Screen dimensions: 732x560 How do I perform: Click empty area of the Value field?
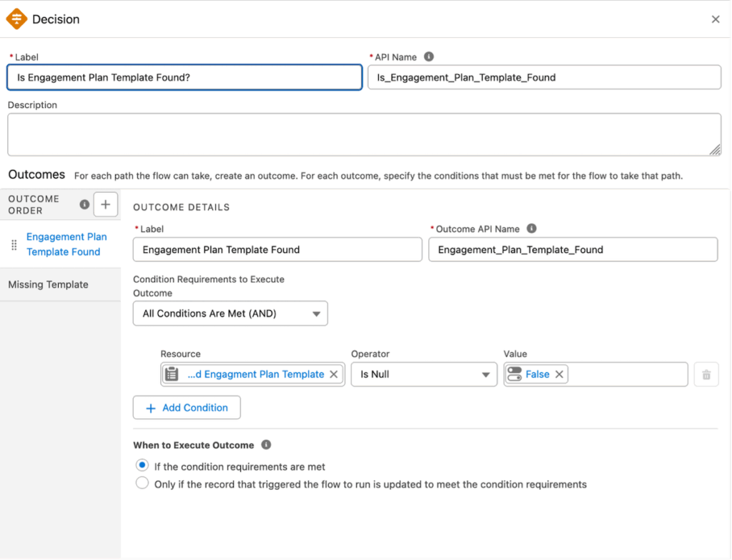tap(628, 374)
